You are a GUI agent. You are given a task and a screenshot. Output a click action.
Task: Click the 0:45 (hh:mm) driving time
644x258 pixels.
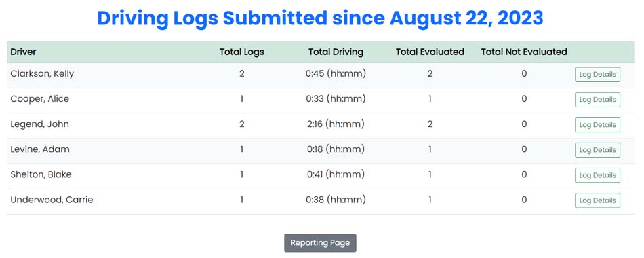(x=336, y=74)
